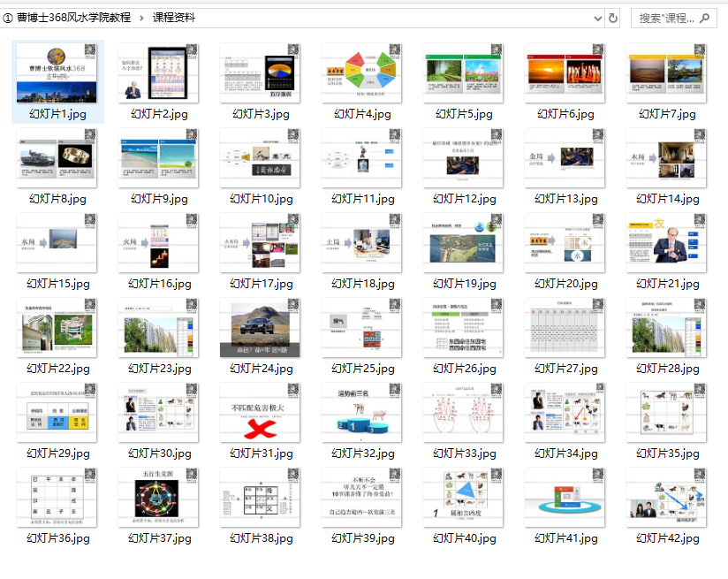Select the 幻灯片8.jpg thumbnail
This screenshot has height=579, width=728.
(x=57, y=158)
